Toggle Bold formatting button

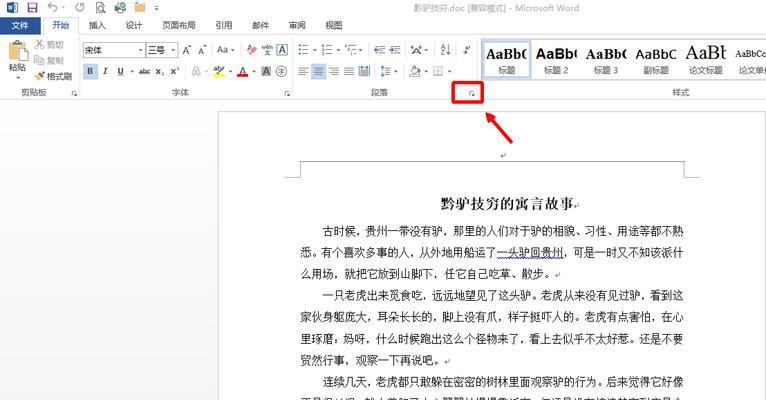pyautogui.click(x=90, y=71)
